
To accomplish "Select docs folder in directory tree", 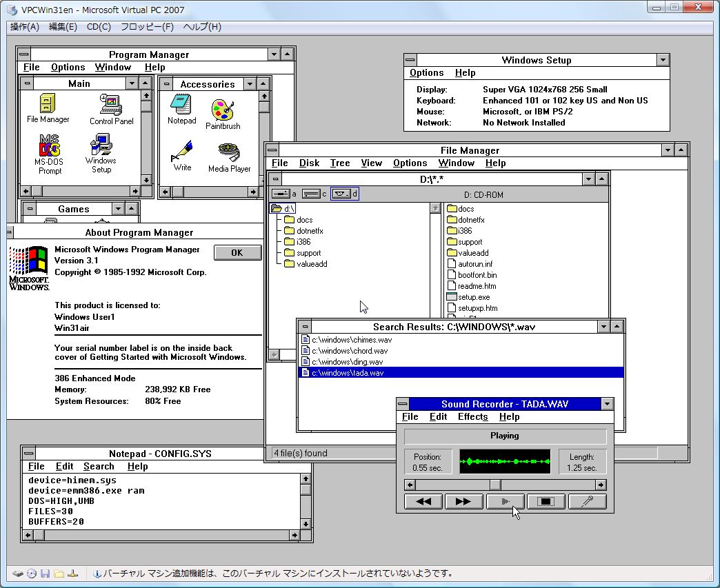I will pos(299,220).
